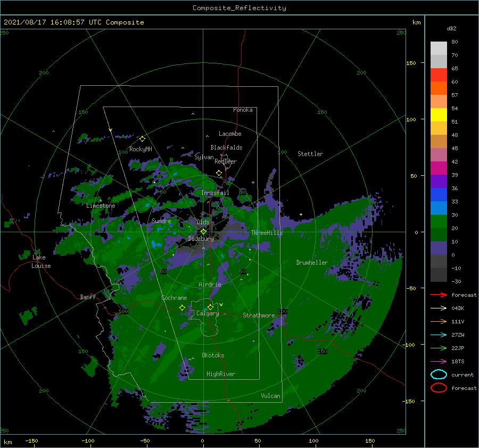479x448 pixels.
Task: Click the yellow diamond marker below RedDeer
Action: [219, 173]
